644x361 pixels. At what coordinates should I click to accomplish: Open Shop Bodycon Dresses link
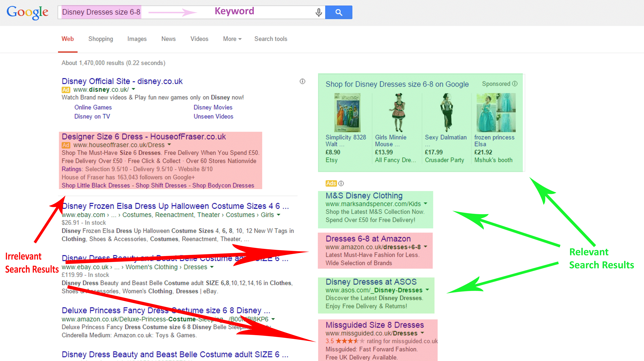point(223,185)
